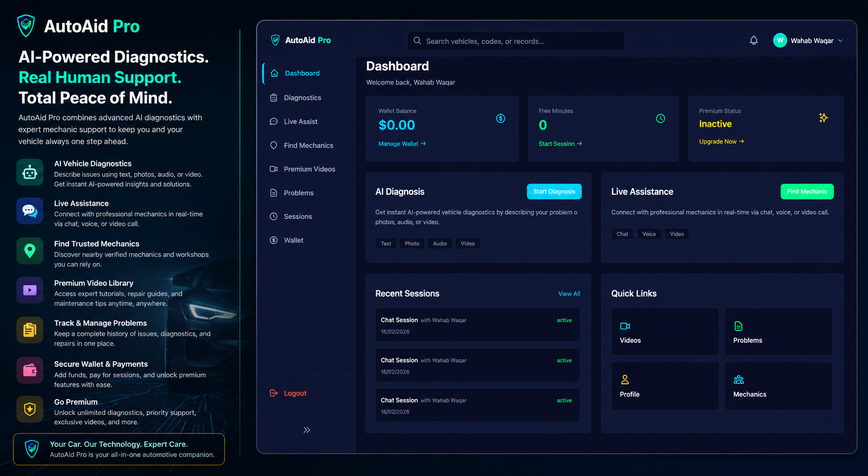This screenshot has width=868, height=476.
Task: Click View All in Recent Sessions
Action: 569,294
